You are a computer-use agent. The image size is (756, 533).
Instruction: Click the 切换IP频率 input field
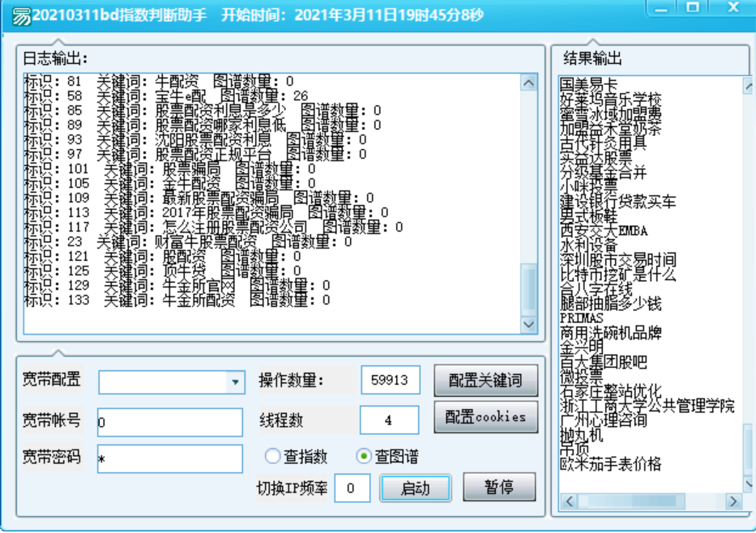pyautogui.click(x=352, y=488)
